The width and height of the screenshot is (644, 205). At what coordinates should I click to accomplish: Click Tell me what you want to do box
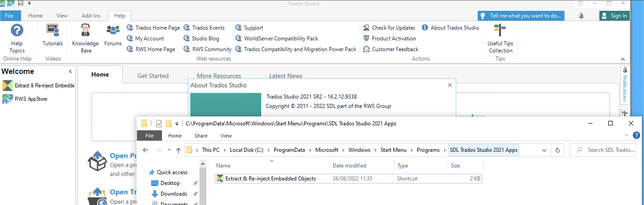coord(521,16)
